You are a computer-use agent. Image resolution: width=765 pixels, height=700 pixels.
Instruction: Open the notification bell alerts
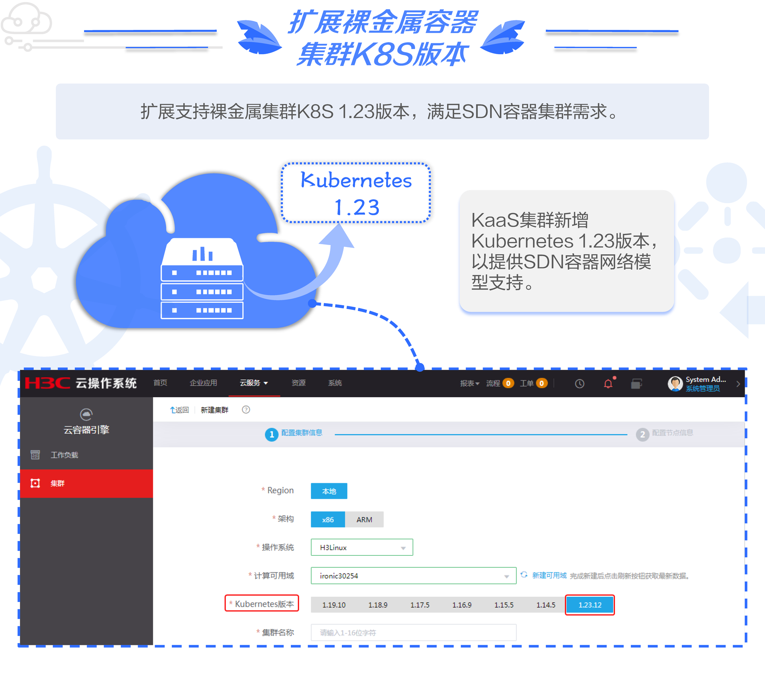tap(608, 384)
